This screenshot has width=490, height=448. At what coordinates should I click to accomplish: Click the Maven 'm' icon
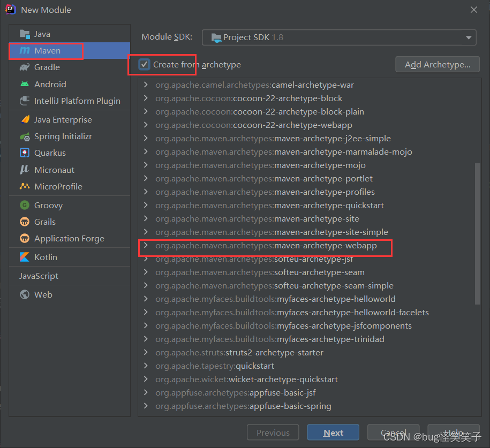pos(25,51)
